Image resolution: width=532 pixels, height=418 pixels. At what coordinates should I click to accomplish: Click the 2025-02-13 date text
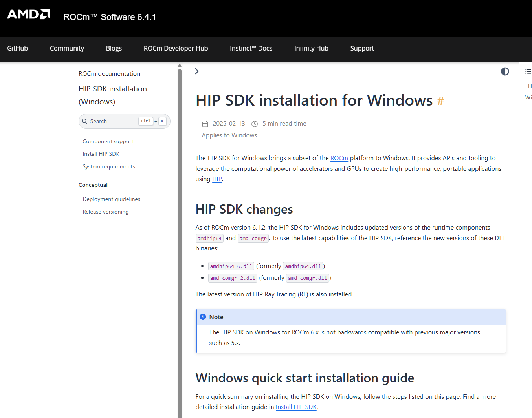pos(229,124)
